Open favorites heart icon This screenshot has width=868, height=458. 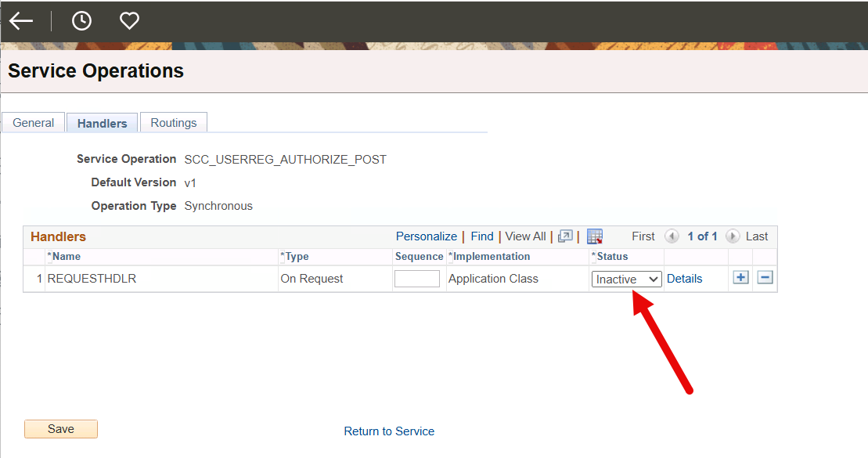[129, 21]
